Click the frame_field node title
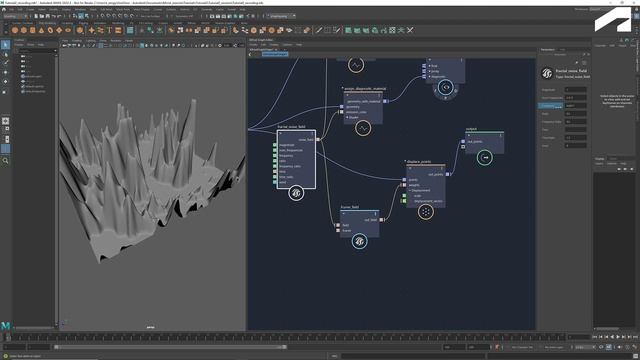This screenshot has width=640, height=360. (x=350, y=207)
